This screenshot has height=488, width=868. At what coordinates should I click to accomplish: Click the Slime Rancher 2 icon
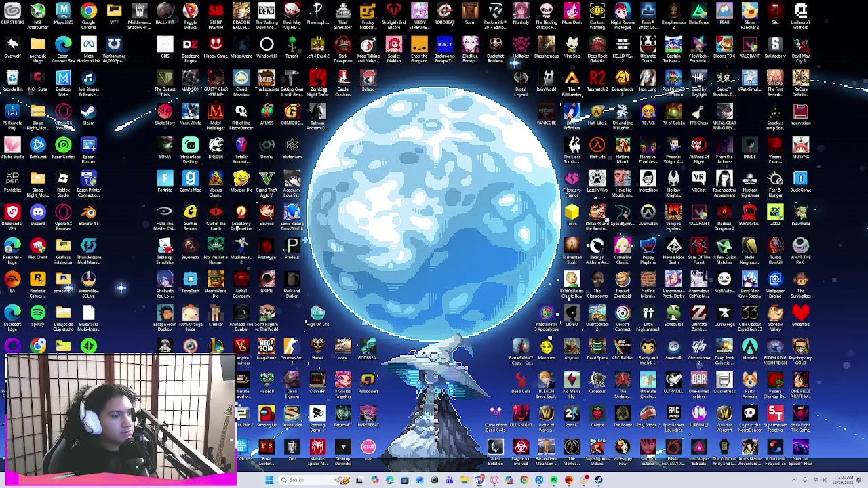tap(750, 15)
